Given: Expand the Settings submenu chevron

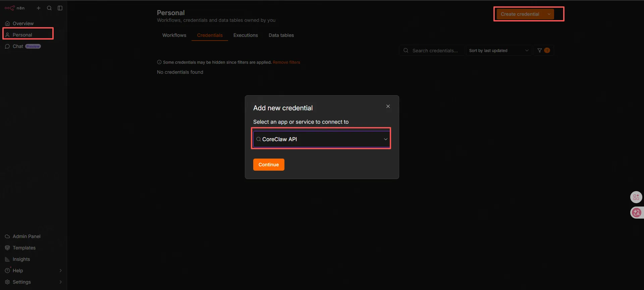Looking at the screenshot, I should (x=61, y=282).
